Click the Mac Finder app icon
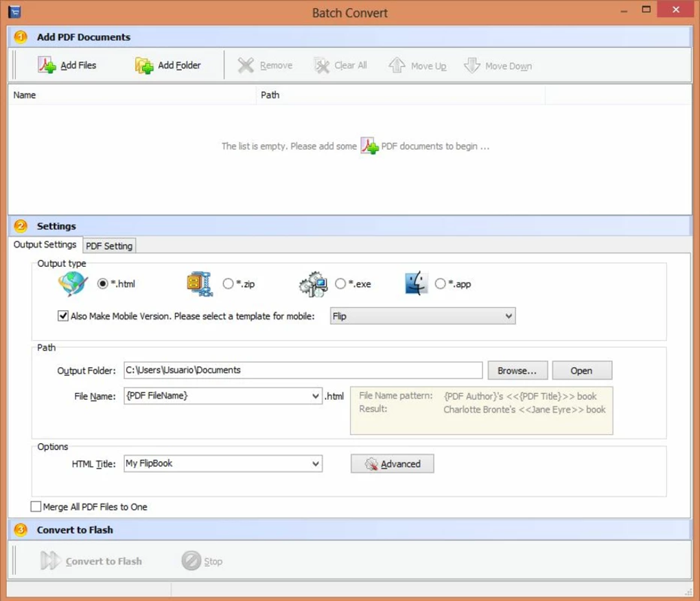Screen dimensions: 700x601 tap(416, 283)
